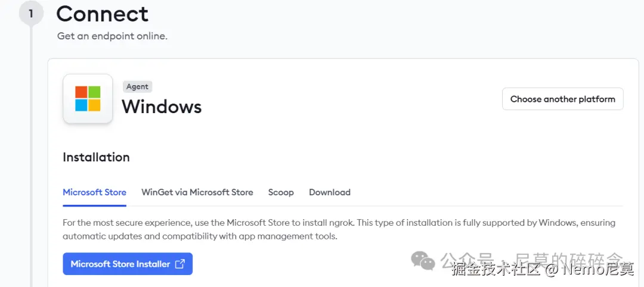Screen dimensions: 644x287
Task: Go to the Download tab
Action: 329,192
